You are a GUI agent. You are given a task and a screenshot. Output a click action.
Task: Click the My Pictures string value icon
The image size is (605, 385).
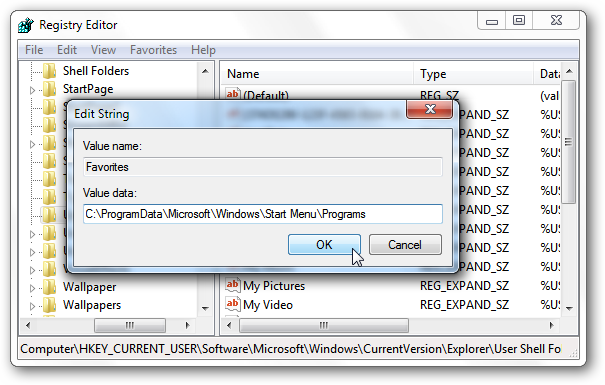click(232, 285)
